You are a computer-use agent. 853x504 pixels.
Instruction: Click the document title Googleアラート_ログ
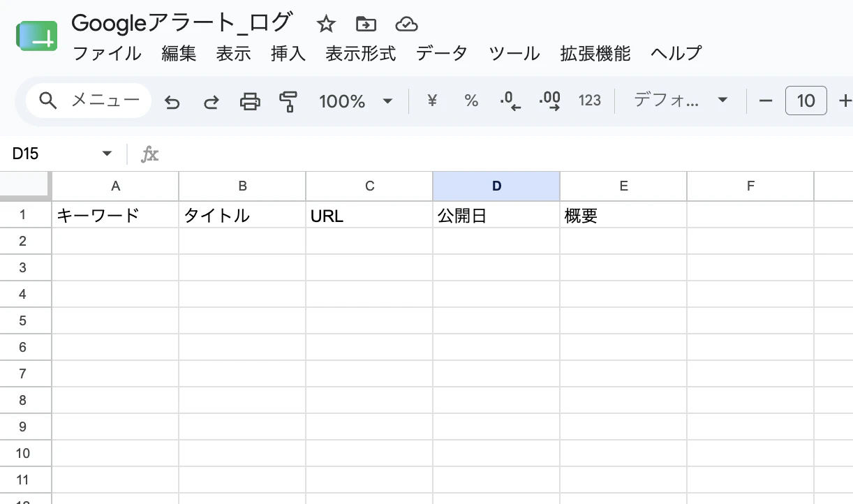pyautogui.click(x=181, y=23)
